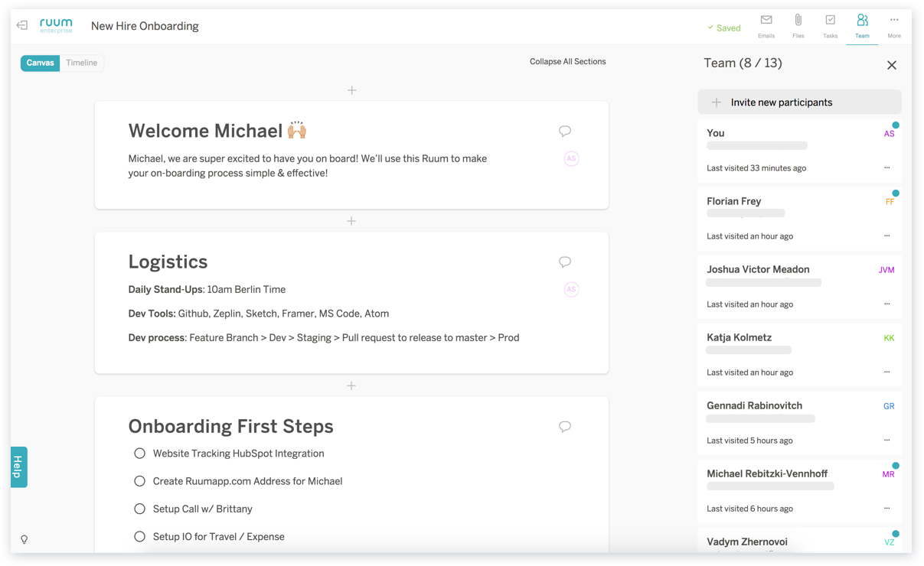924x566 pixels.
Task: Close the Team panel
Action: tap(892, 65)
